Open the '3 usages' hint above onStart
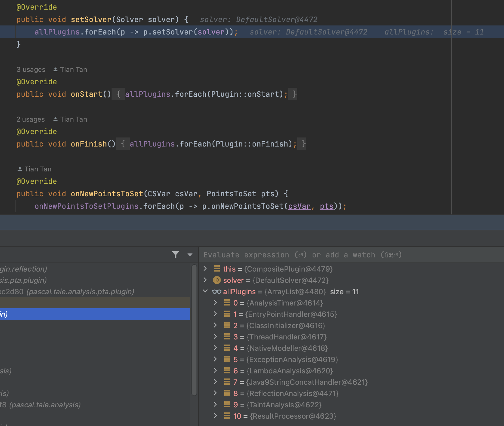Screen dimensions: 504x426 [x=31, y=70]
